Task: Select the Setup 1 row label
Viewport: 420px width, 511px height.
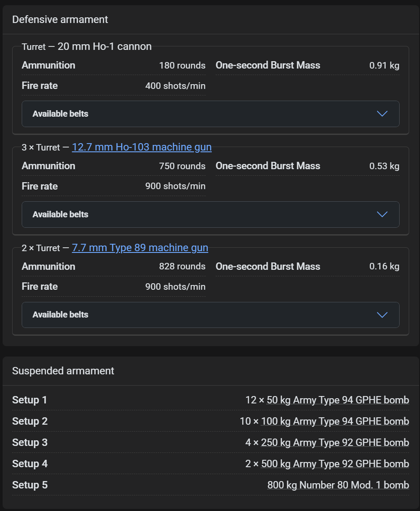Action: [x=30, y=400]
